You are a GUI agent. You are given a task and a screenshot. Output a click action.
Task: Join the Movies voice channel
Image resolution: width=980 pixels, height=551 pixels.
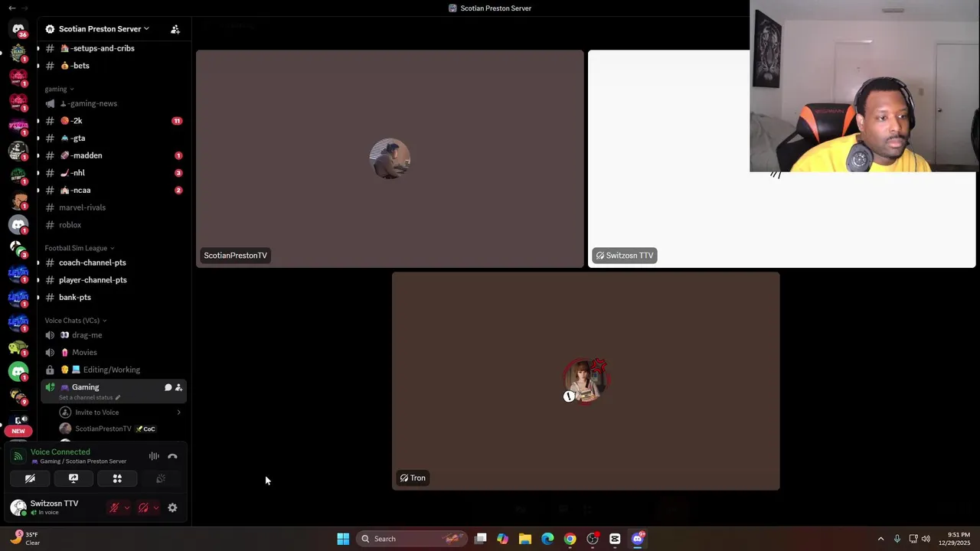(x=113, y=352)
